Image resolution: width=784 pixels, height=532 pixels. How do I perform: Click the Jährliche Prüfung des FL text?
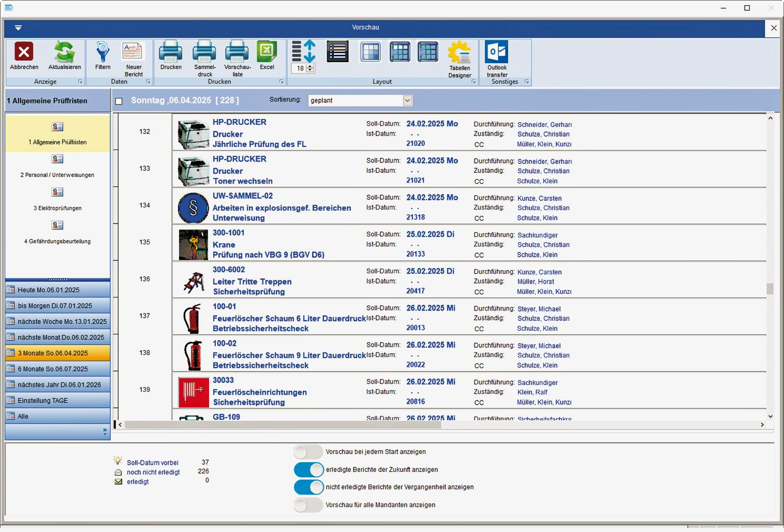point(259,144)
